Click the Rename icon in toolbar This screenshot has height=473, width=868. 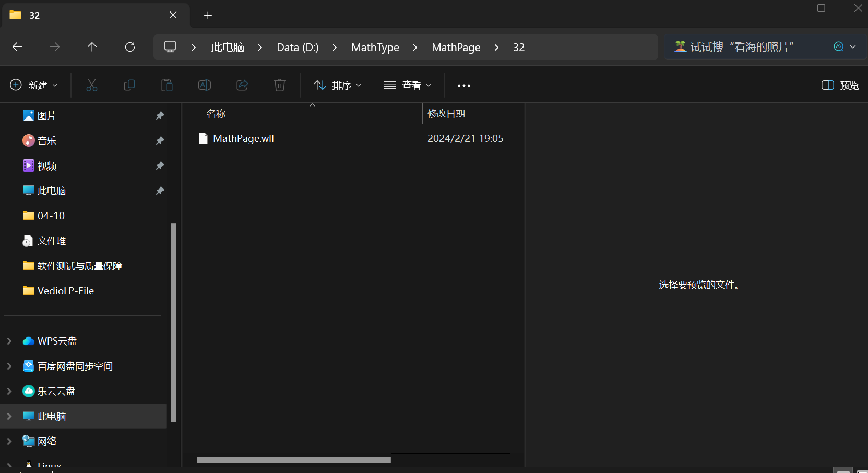pyautogui.click(x=205, y=85)
